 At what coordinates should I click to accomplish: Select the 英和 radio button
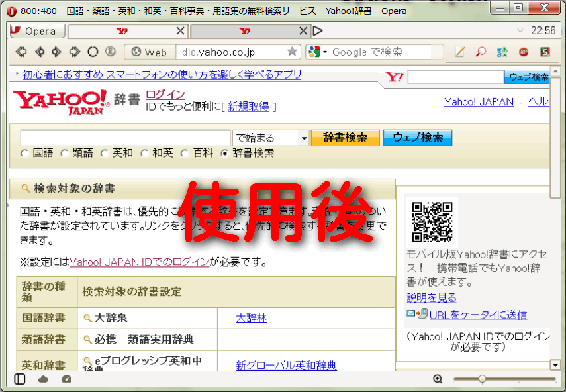click(105, 154)
